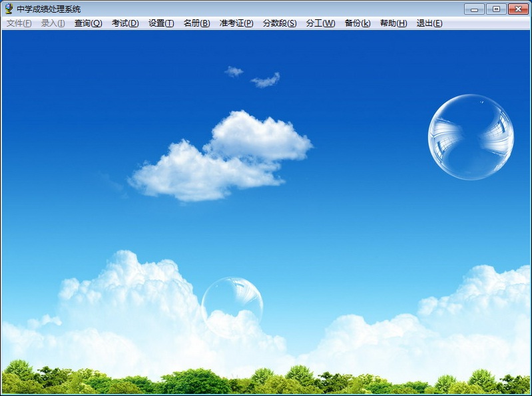Open the 准考证(P) menu
Screen dimensions: 532x396
tap(236, 23)
